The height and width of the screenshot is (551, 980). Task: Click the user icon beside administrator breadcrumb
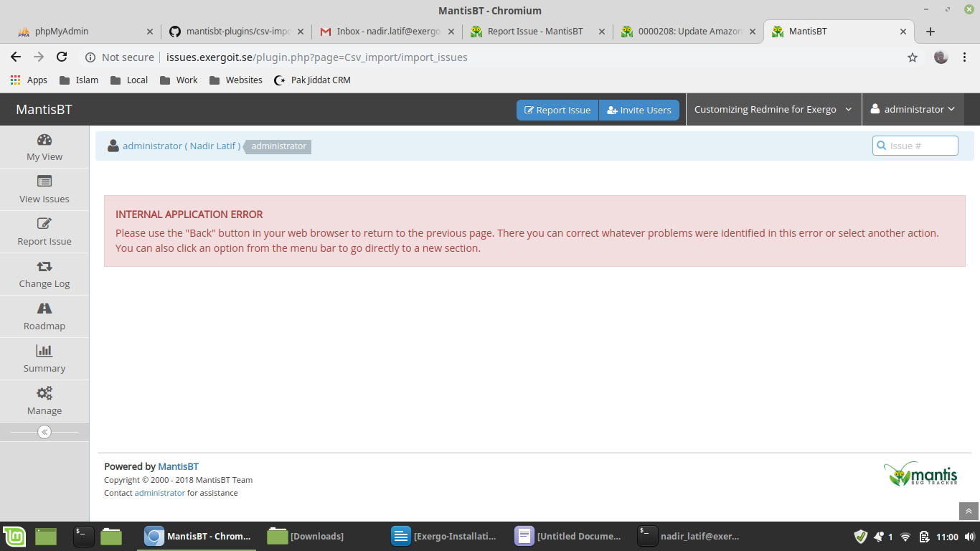[x=113, y=146]
